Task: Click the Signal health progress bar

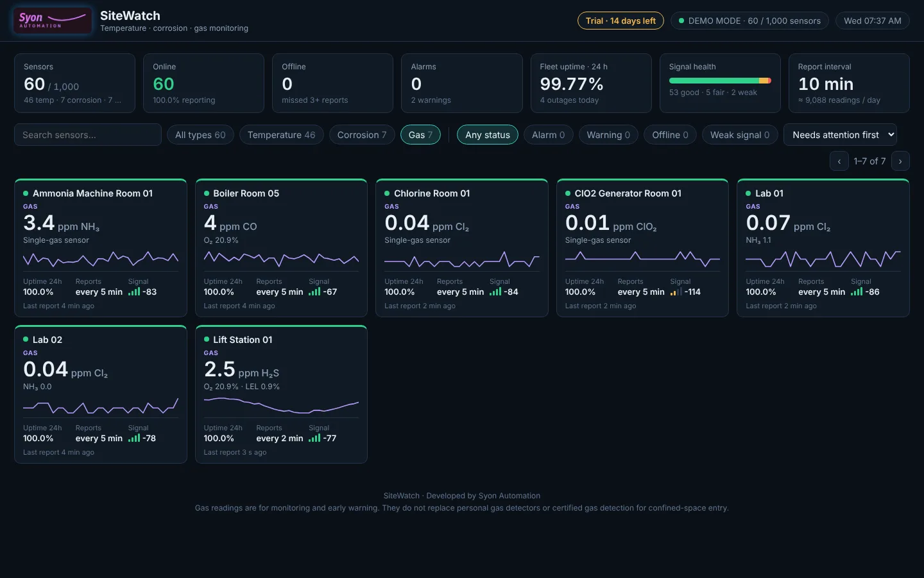Action: (x=720, y=81)
